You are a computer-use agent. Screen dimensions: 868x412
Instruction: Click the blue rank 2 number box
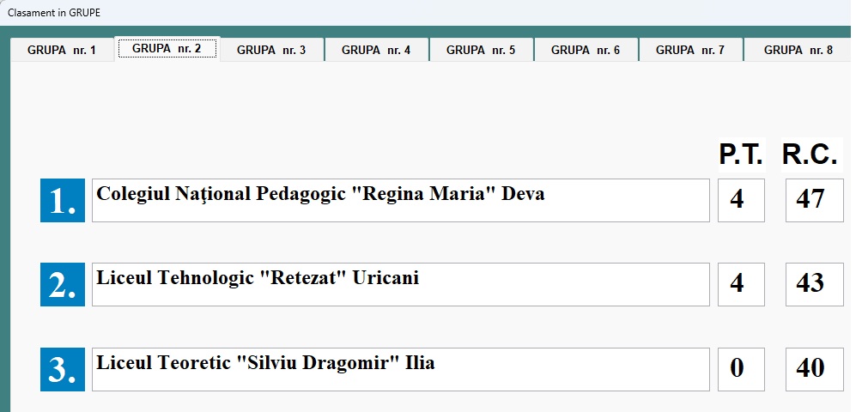point(63,284)
